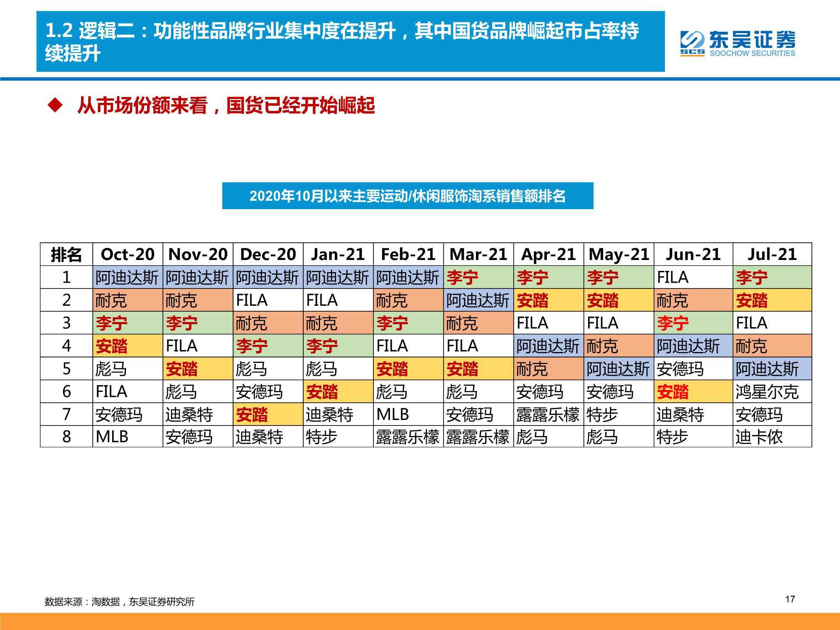
Task: Click rank number 2 cell
Action: [66, 300]
